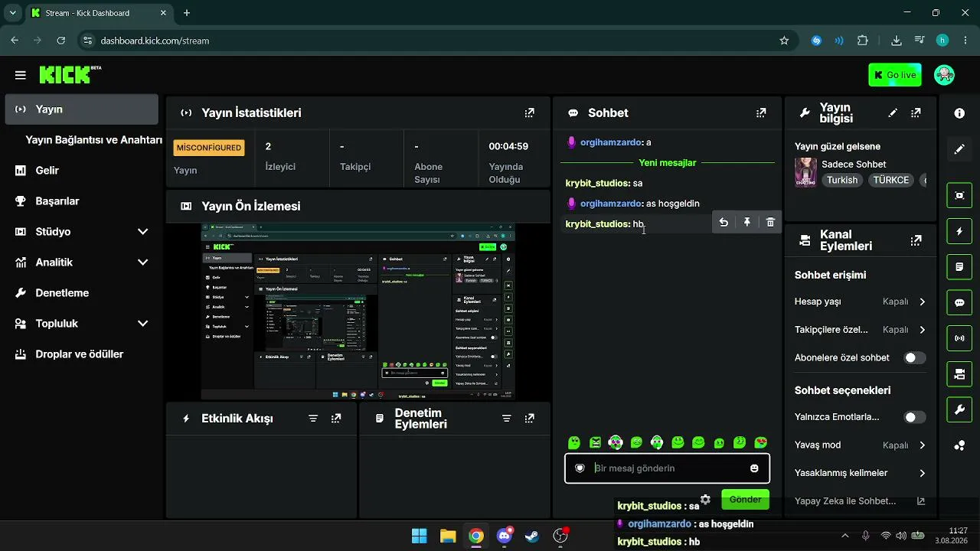
Task: Click the stream preview thumbnail
Action: click(358, 311)
